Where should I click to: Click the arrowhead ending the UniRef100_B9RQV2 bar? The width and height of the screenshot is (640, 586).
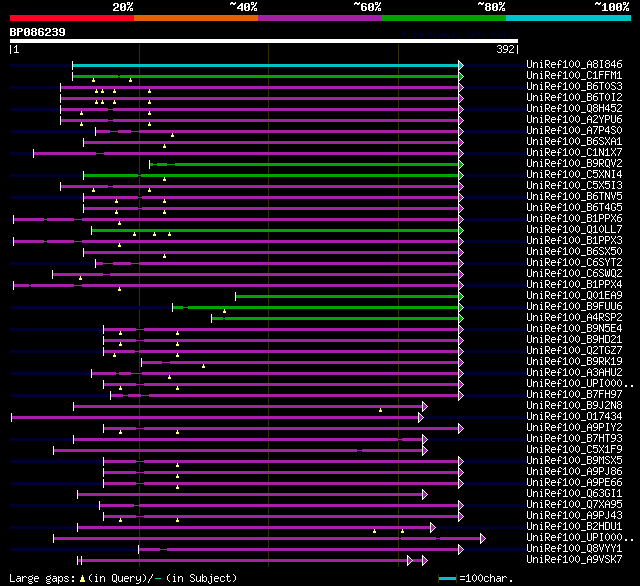point(461,164)
